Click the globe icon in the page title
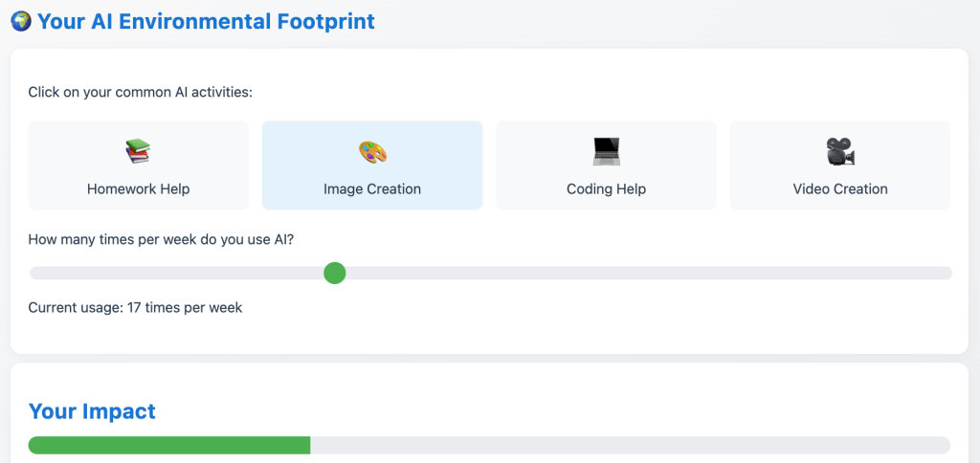The width and height of the screenshot is (980, 463). [x=20, y=21]
